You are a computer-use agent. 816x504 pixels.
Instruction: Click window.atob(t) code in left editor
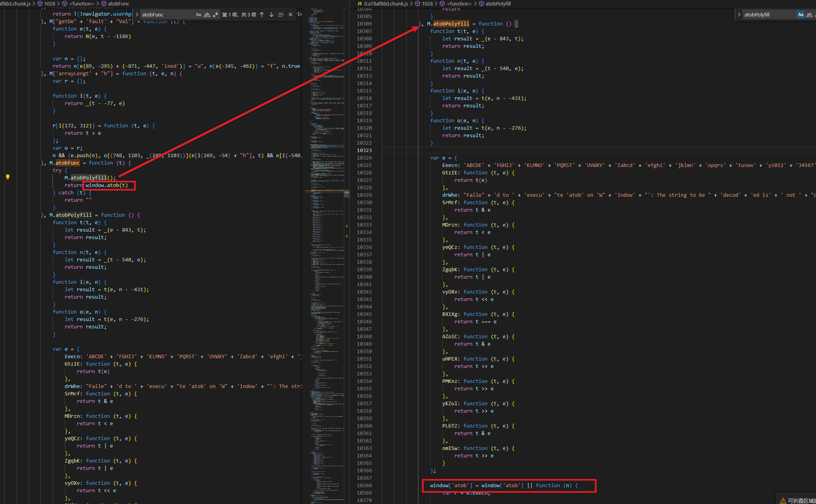pos(107,185)
